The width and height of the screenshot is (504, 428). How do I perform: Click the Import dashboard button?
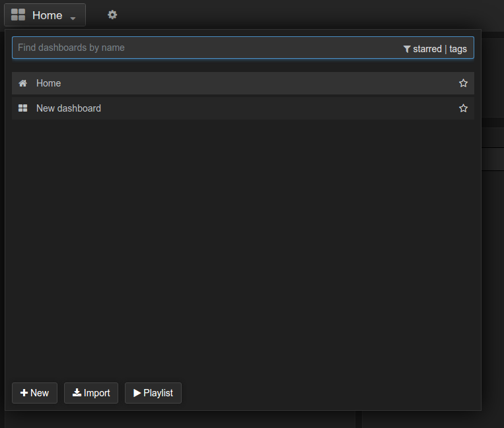91,393
